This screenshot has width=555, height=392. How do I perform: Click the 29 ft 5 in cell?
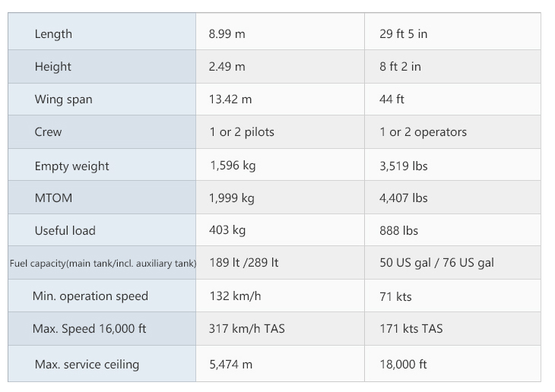tap(403, 34)
